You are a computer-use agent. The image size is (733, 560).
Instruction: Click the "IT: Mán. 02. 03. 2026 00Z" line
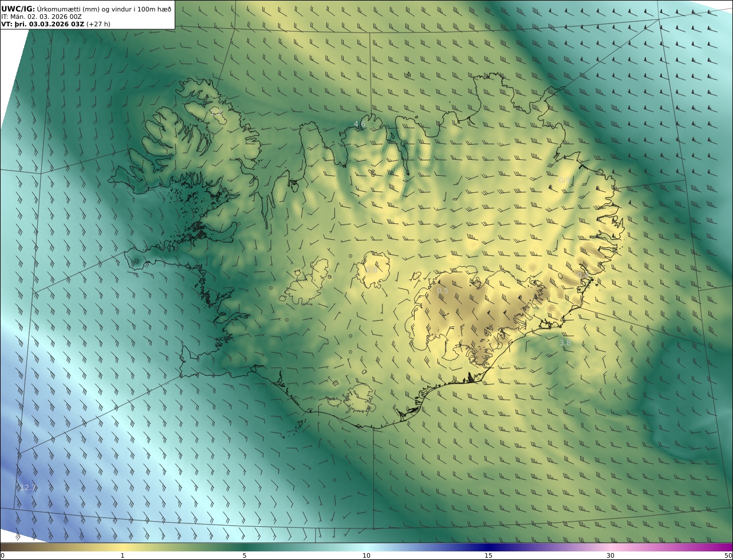tap(41, 17)
